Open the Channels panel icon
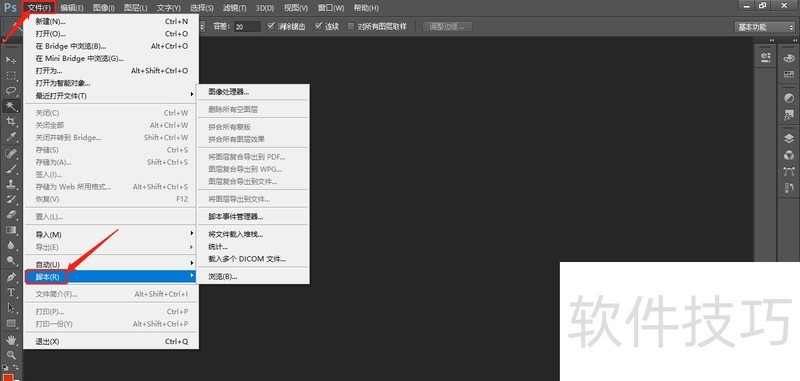This screenshot has height=381, width=800. (789, 155)
